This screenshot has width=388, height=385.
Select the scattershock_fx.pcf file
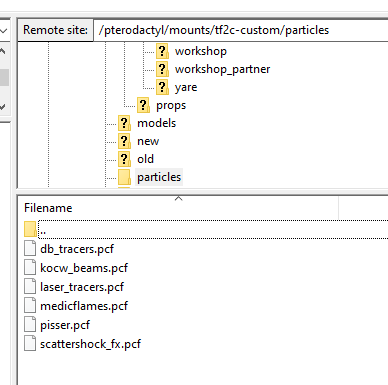[90, 344]
